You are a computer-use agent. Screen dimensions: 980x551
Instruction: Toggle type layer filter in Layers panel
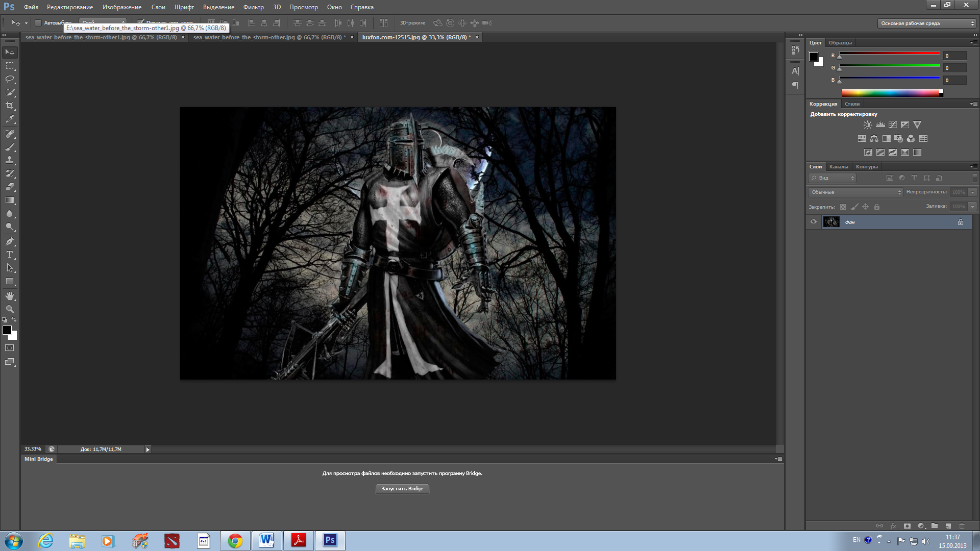914,178
